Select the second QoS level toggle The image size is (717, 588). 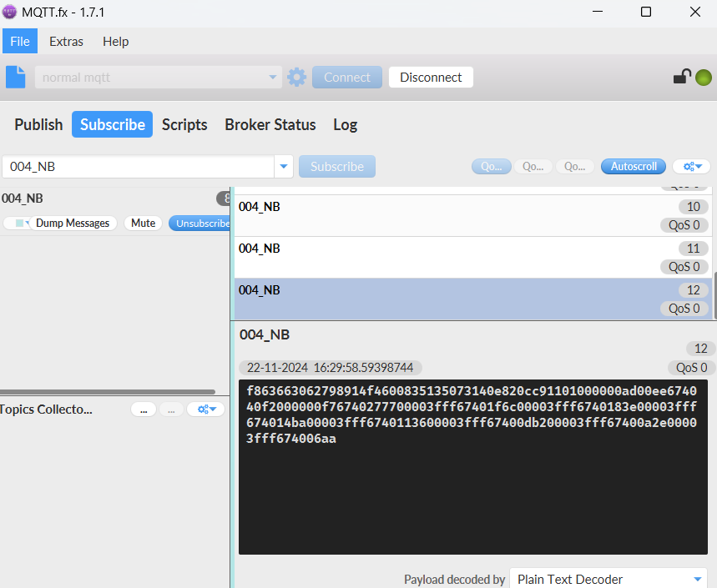[x=533, y=167]
